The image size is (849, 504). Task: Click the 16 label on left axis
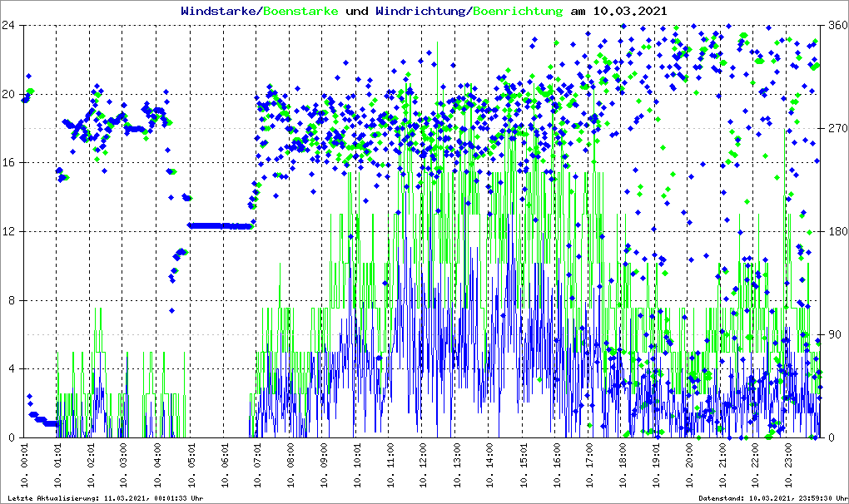[12, 163]
